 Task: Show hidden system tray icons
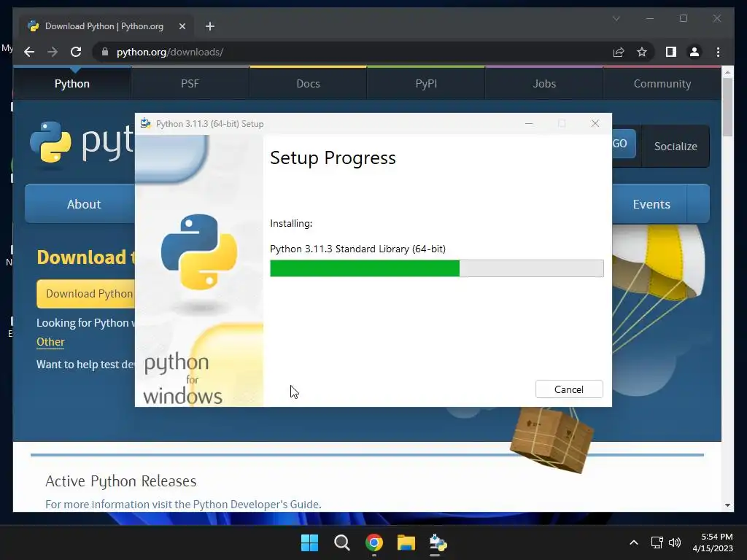[634, 542]
